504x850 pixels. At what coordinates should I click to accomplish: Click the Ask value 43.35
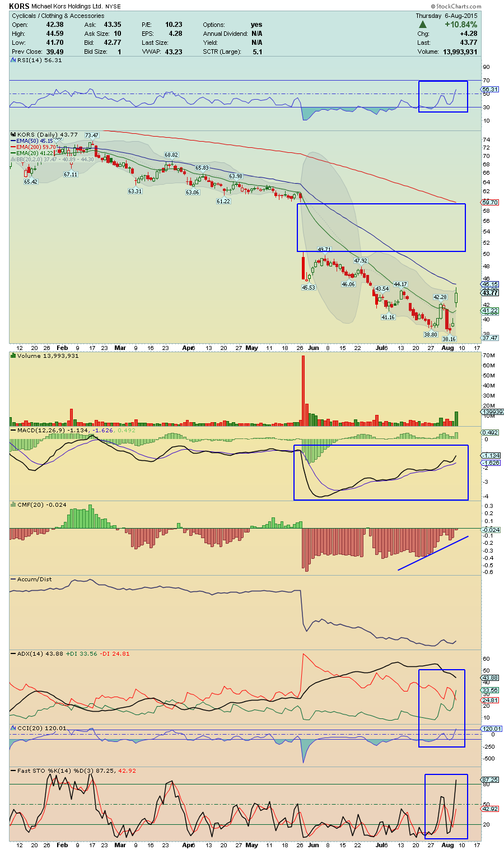[113, 25]
